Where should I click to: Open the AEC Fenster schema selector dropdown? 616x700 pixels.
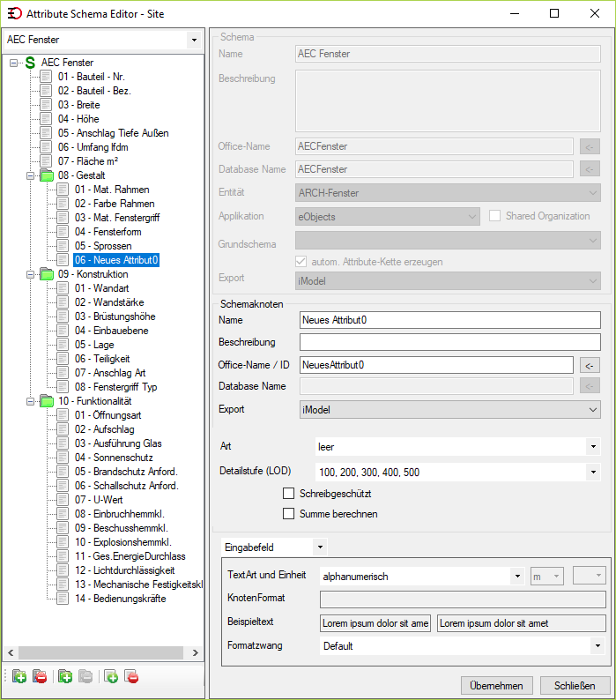pos(194,41)
